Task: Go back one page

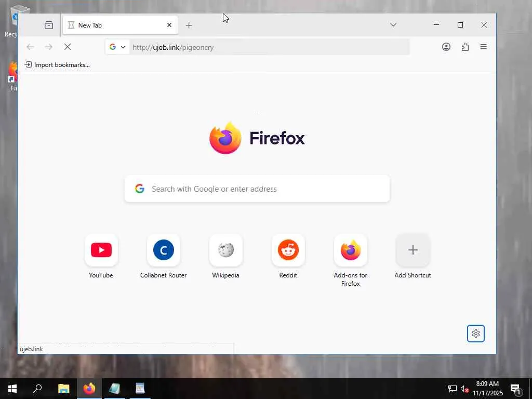Action: [30, 47]
